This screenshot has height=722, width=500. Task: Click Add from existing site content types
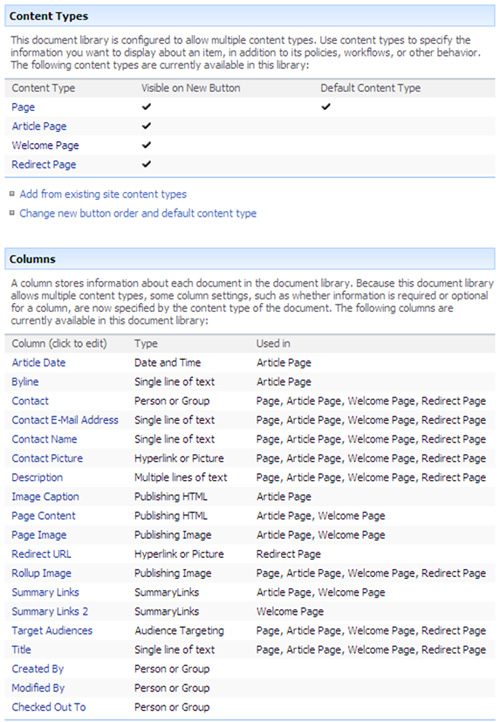pyautogui.click(x=103, y=194)
